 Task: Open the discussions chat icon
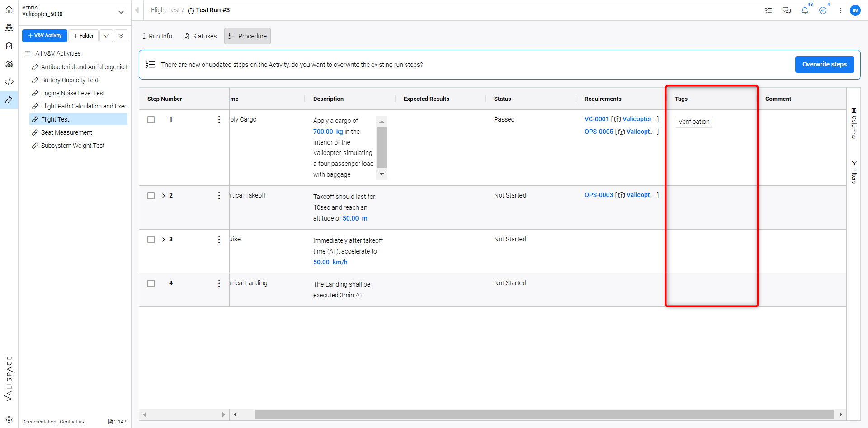click(x=787, y=10)
